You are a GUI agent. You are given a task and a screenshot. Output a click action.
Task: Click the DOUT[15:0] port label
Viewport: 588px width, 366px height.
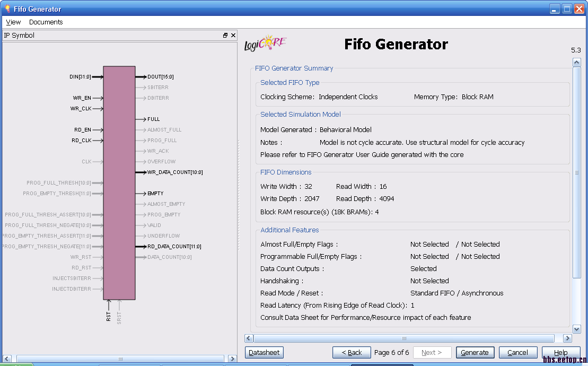(x=161, y=77)
